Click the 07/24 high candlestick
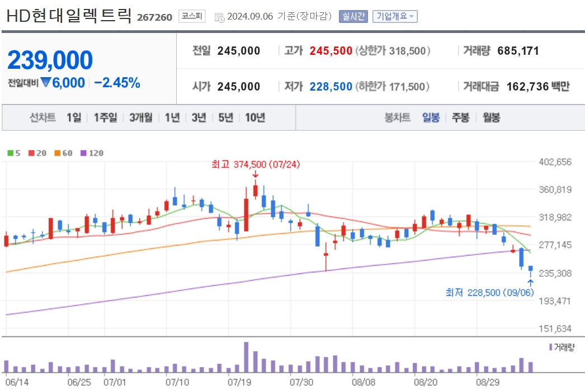The image size is (585, 392). (256, 190)
